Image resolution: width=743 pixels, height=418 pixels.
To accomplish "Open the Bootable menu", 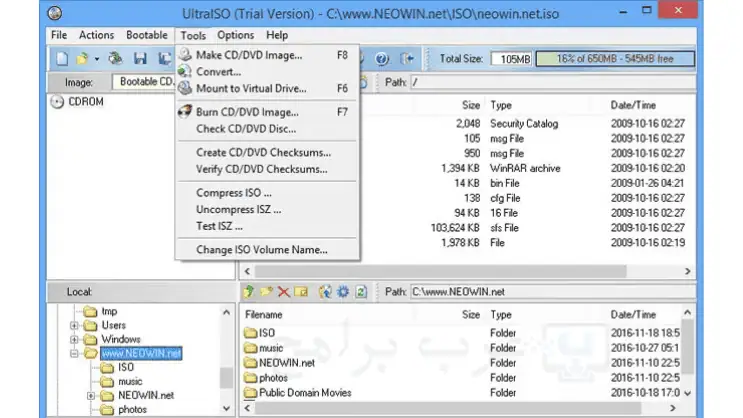I will point(147,35).
